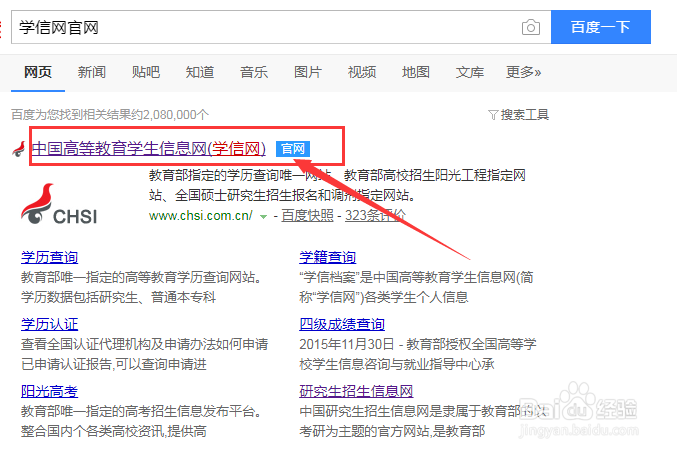Open the 百度快照 cached link

tap(307, 215)
